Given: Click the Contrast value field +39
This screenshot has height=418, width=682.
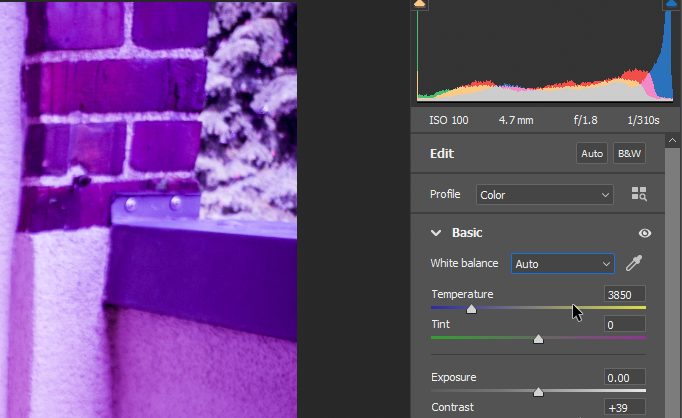Looking at the screenshot, I should 625,408.
